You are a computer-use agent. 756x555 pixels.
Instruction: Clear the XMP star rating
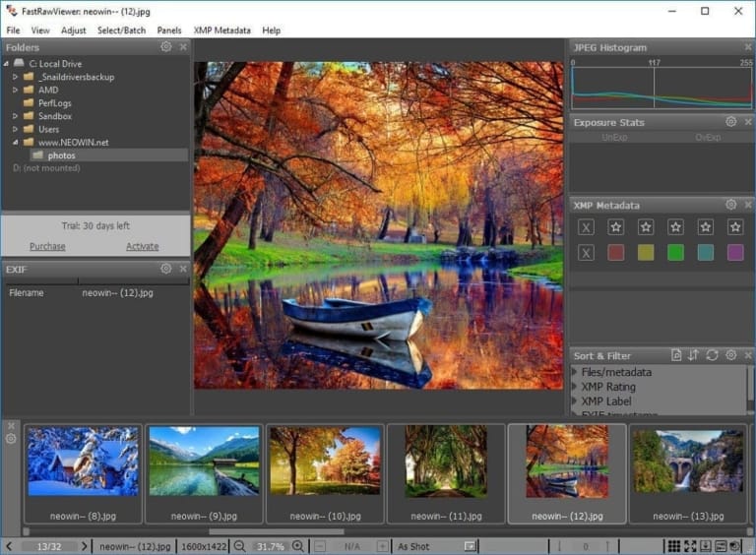[586, 227]
